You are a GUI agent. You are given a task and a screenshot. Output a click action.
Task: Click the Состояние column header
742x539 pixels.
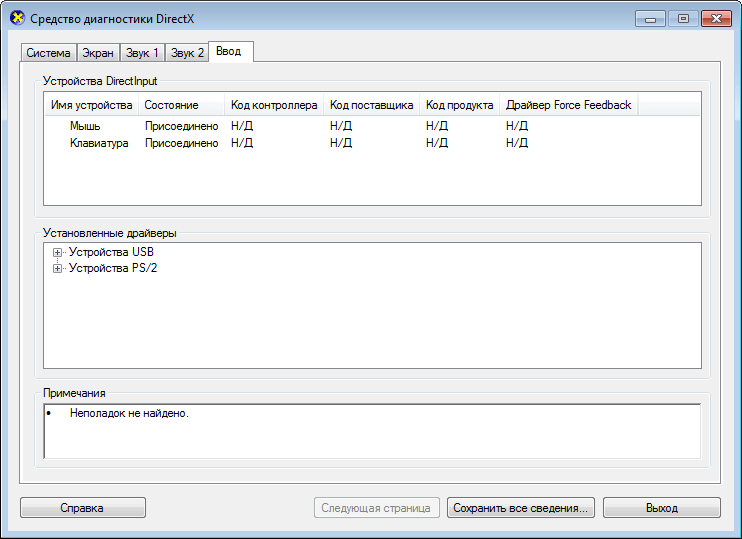click(x=181, y=105)
